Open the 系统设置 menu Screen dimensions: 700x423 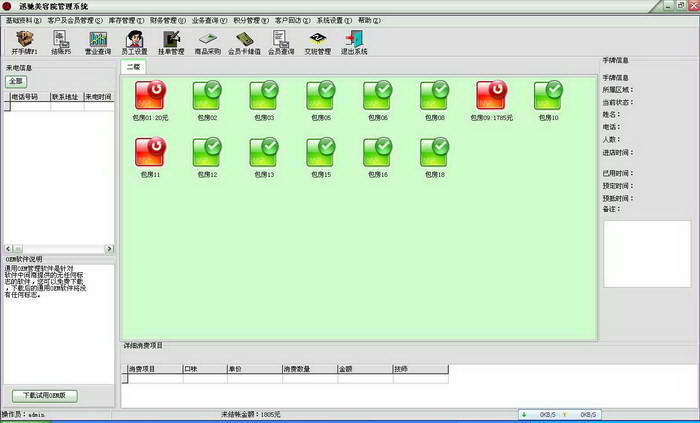pyautogui.click(x=334, y=20)
